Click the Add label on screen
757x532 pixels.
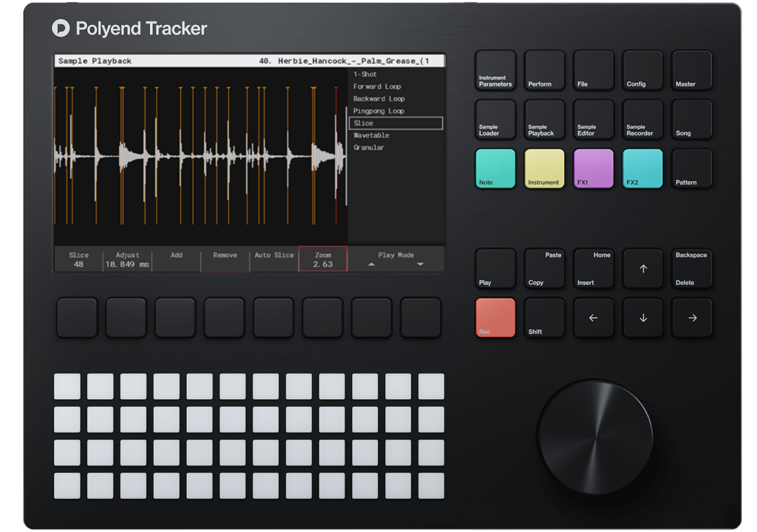point(177,255)
